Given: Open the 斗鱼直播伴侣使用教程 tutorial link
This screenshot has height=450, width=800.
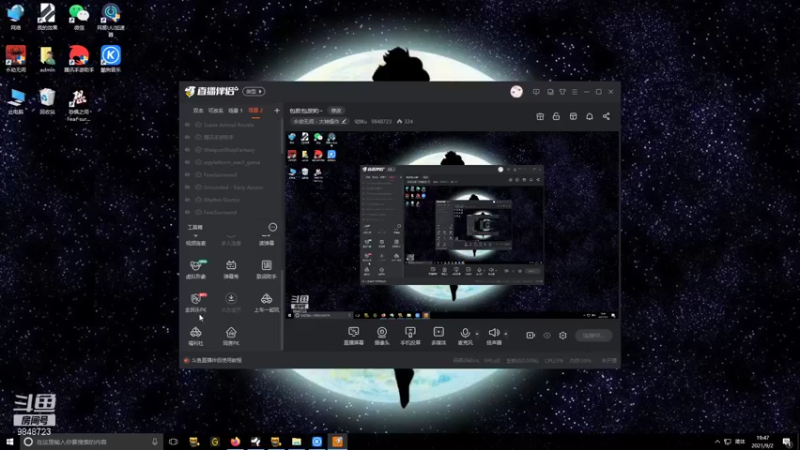Looking at the screenshot, I should (217, 360).
